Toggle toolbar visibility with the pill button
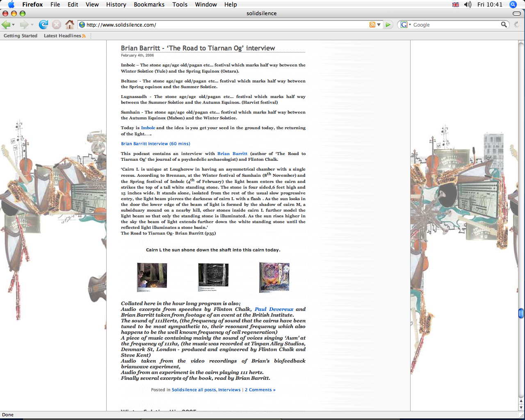The height and width of the screenshot is (420, 525). point(517,14)
